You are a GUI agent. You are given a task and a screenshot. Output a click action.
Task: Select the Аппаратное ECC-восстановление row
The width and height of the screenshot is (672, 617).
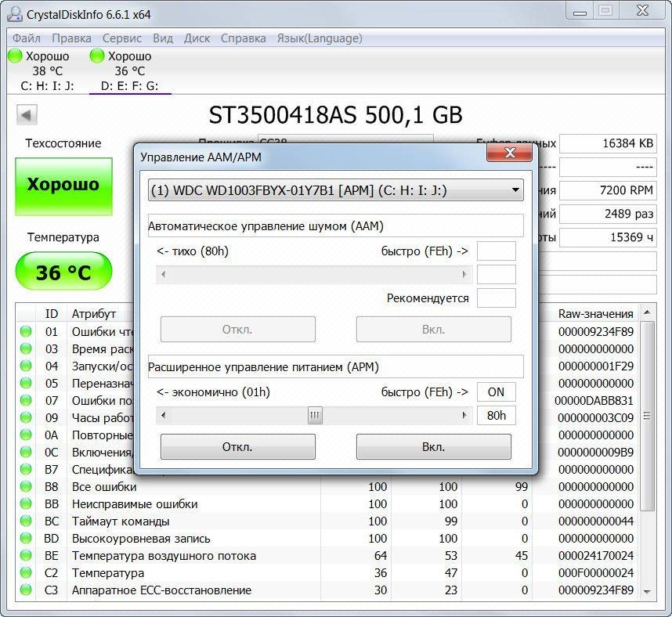point(328,590)
